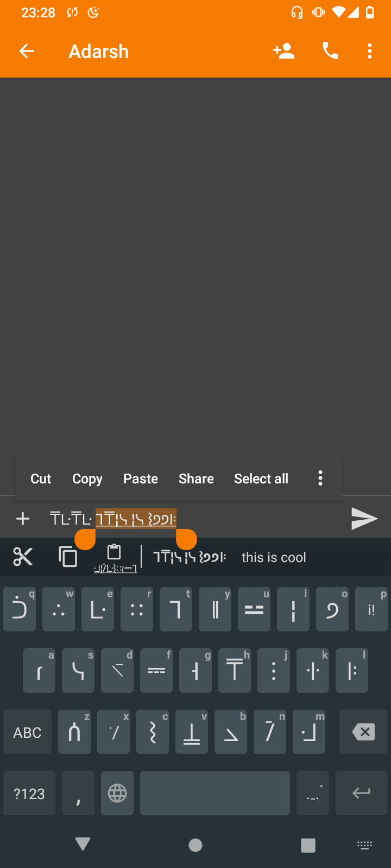
Task: Expand more options in text context menu
Action: [320, 478]
